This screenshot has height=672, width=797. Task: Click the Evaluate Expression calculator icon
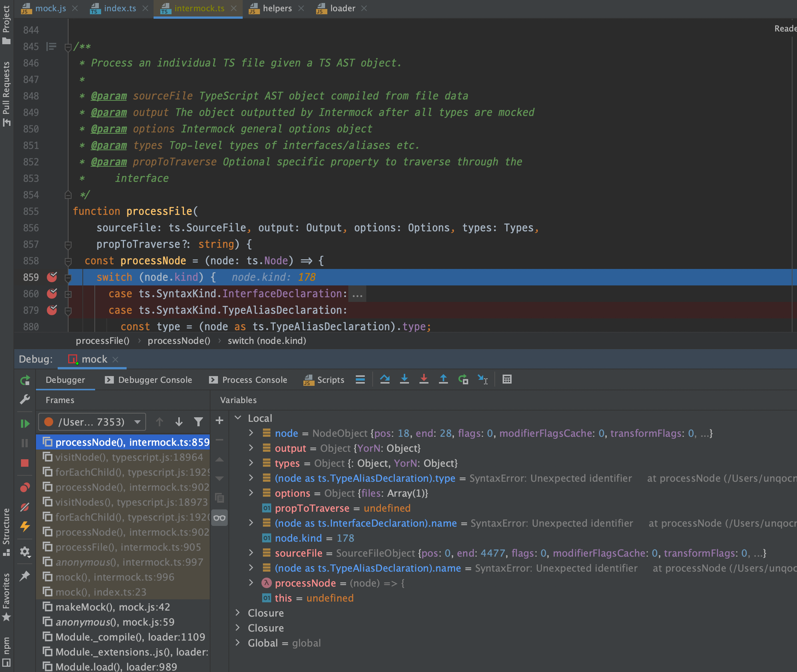507,379
